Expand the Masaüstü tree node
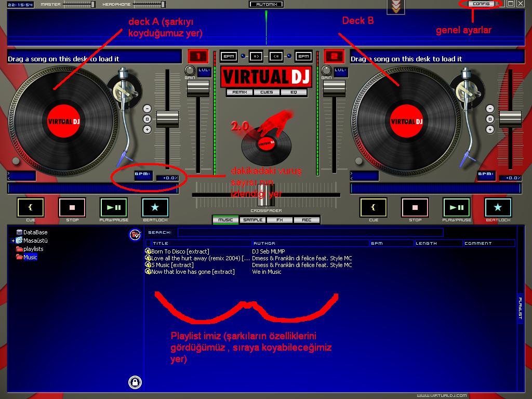 tap(13, 241)
